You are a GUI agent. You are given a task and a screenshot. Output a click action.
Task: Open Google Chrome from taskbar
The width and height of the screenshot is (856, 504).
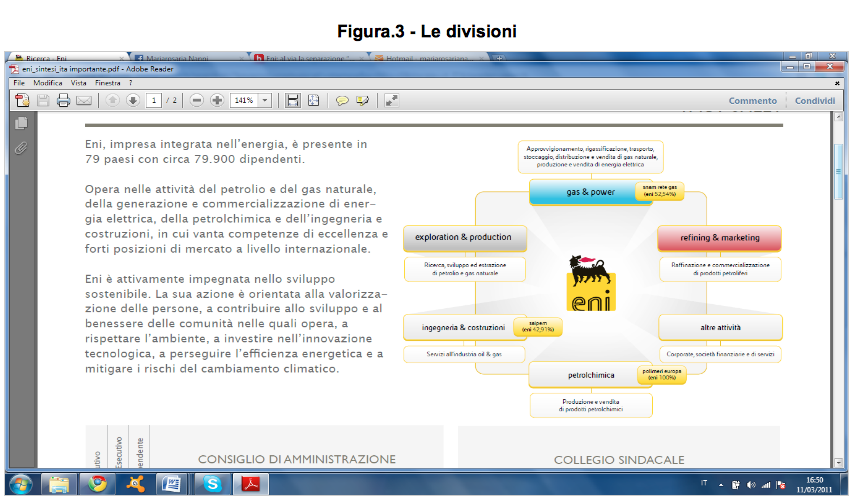(97, 484)
